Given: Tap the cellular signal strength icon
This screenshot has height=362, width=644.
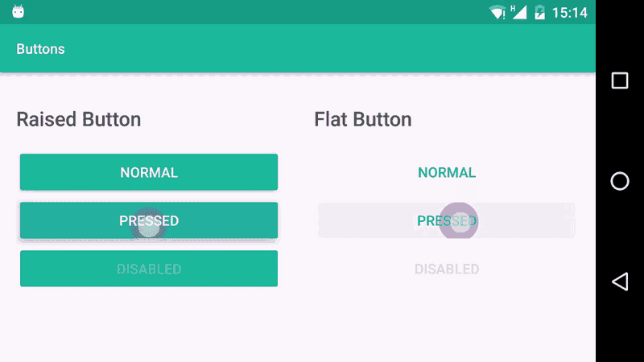Looking at the screenshot, I should [x=519, y=13].
